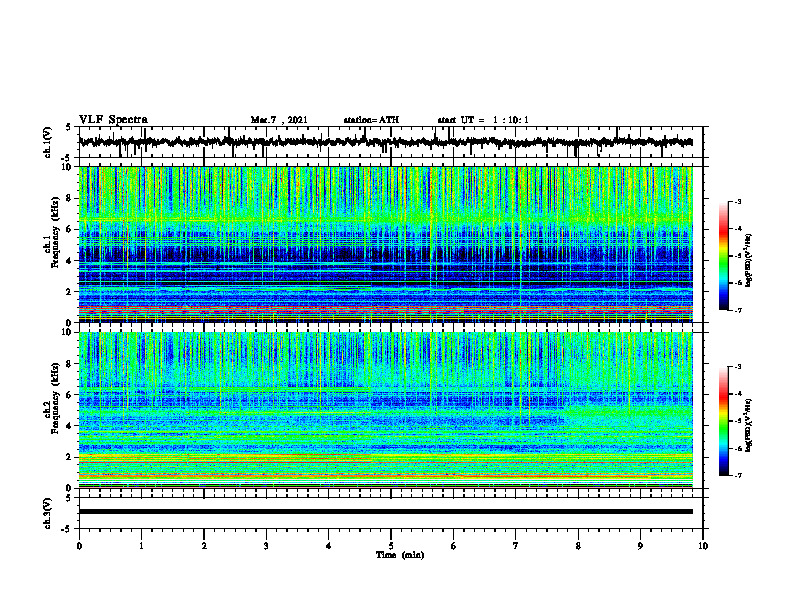Screen dimensions: 792x612
Task: Click the "-3" tick on ch.2 colorbar
Action: (737, 367)
